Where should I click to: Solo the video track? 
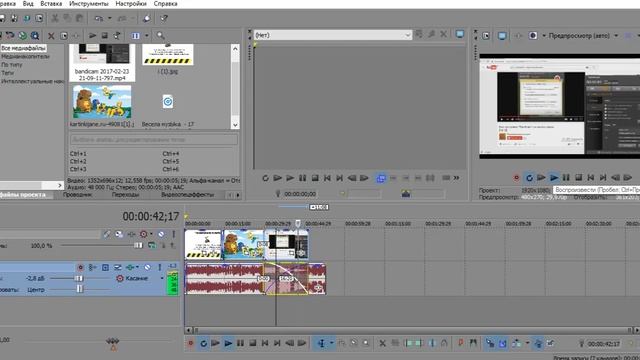pyautogui.click(x=173, y=234)
